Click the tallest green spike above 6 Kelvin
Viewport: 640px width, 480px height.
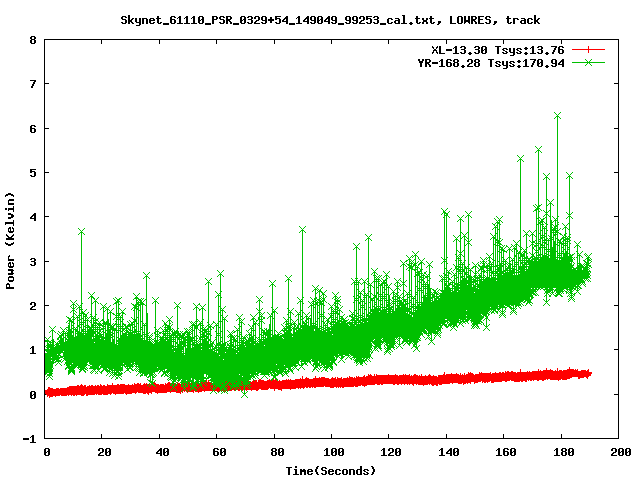click(x=557, y=116)
